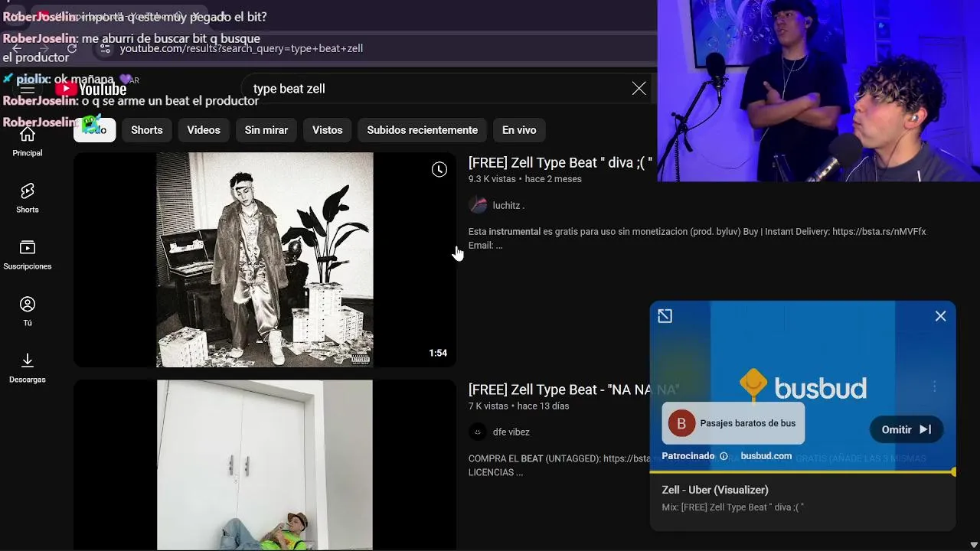Open dfe vibez channel name link
Image resolution: width=980 pixels, height=551 pixels.
coord(511,432)
